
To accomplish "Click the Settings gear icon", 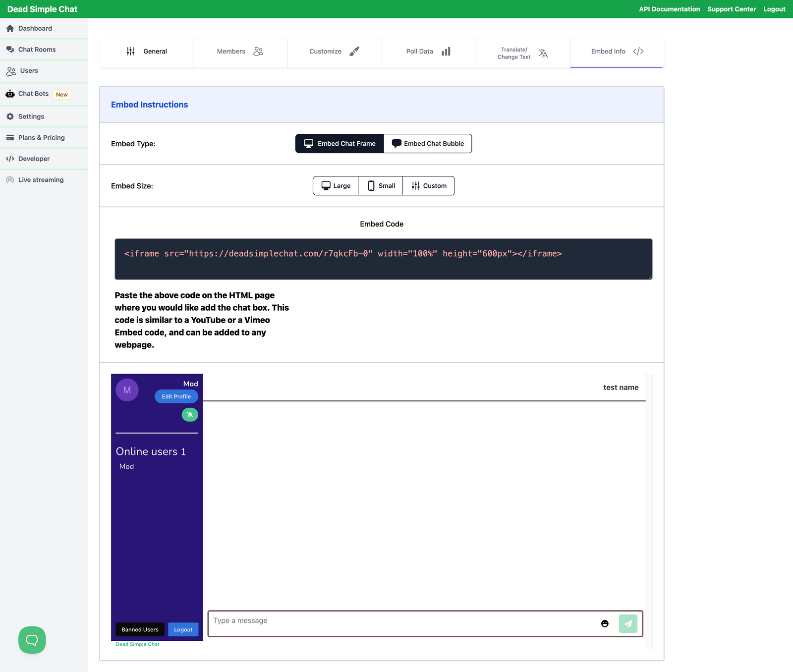I will [10, 116].
